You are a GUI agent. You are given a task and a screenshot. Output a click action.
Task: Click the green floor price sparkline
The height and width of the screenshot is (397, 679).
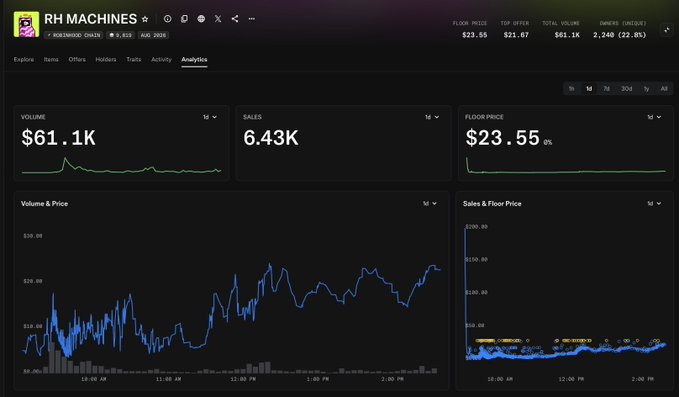(566, 166)
